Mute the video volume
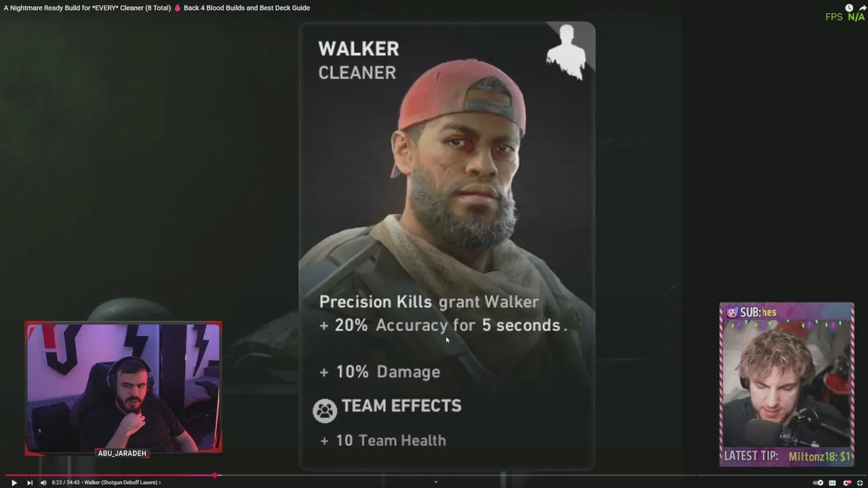 [x=43, y=483]
